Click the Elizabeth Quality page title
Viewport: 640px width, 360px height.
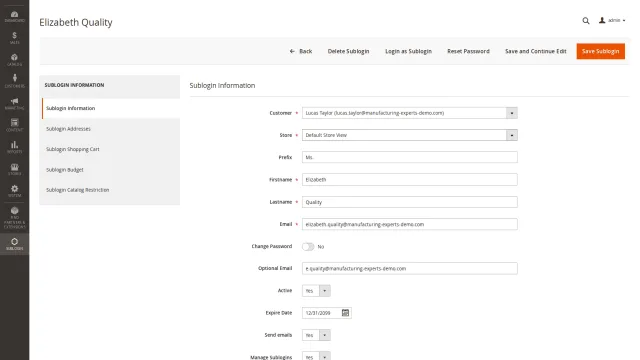(x=76, y=22)
